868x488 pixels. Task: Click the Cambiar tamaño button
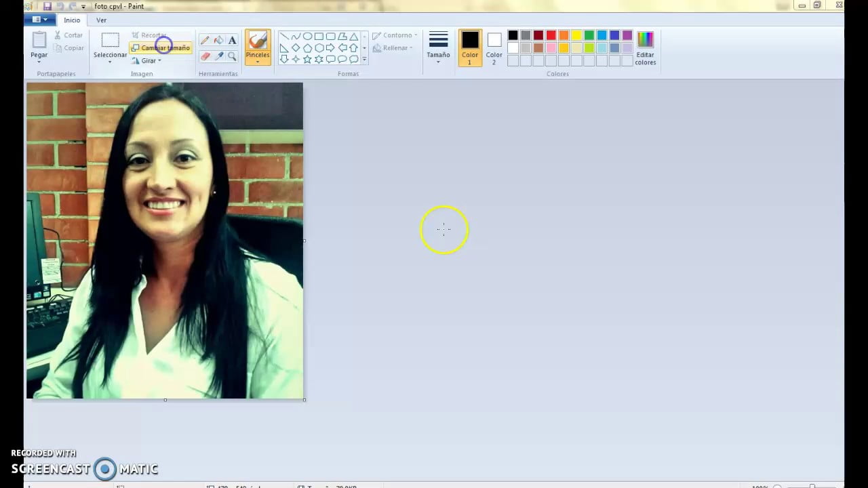(x=161, y=48)
